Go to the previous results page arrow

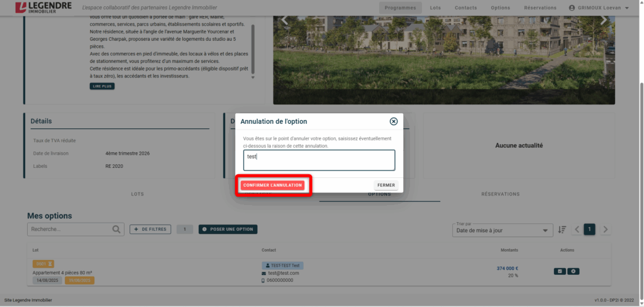coord(576,230)
